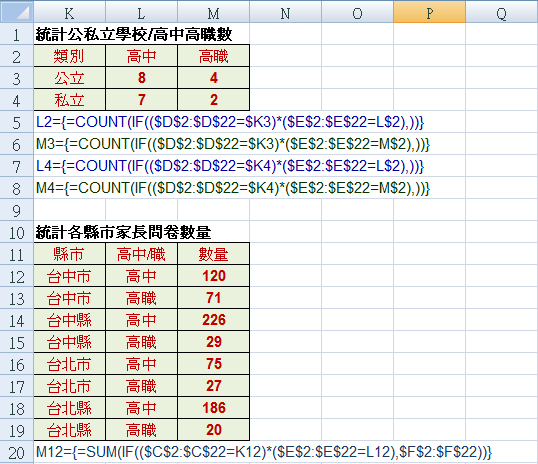This screenshot has height=464, width=538.
Task: Click value 226
Action: tap(213, 320)
